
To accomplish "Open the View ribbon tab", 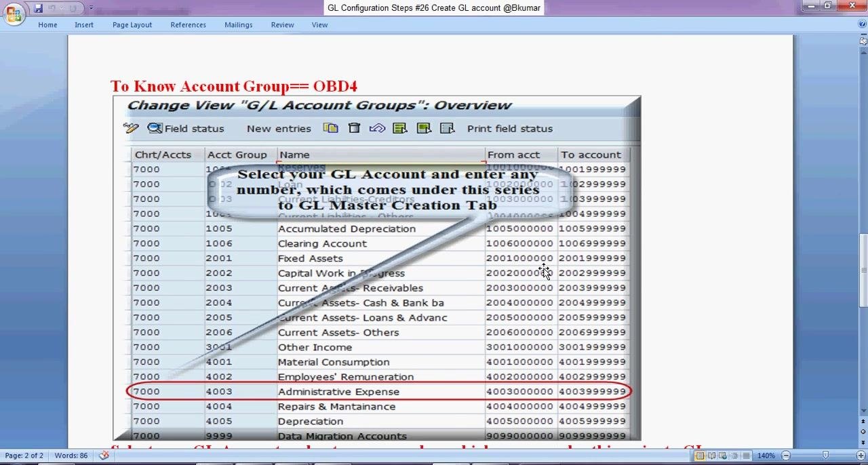I will 319,25.
